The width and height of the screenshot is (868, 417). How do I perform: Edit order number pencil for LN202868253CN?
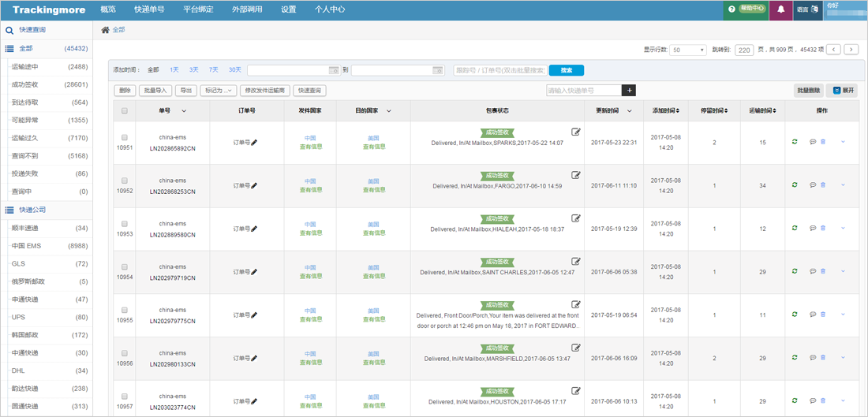click(254, 185)
